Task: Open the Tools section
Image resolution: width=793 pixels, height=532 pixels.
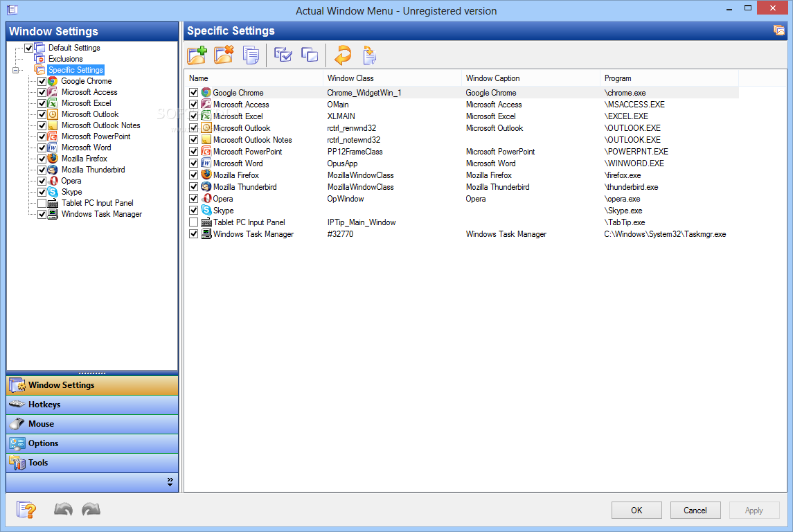Action: point(92,463)
